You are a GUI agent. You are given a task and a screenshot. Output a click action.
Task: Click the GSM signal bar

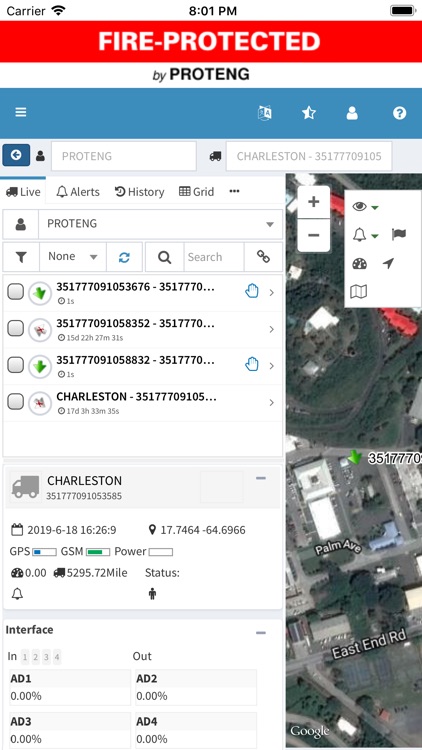point(98,552)
